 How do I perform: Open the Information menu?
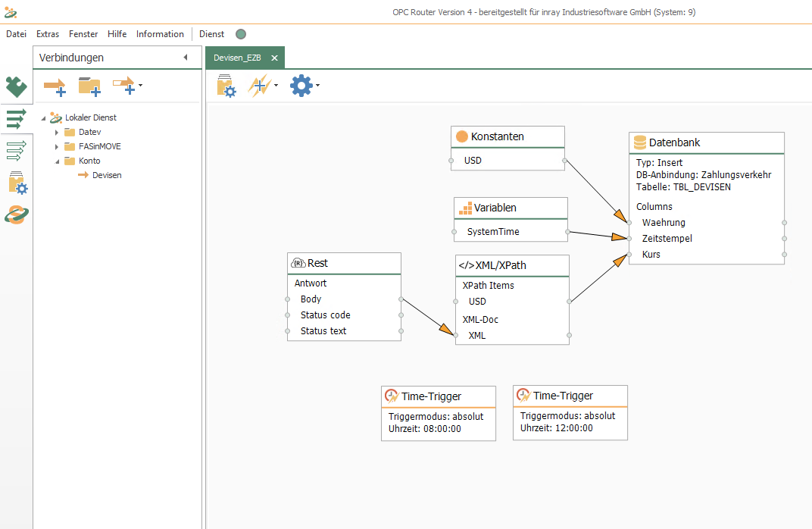click(160, 33)
